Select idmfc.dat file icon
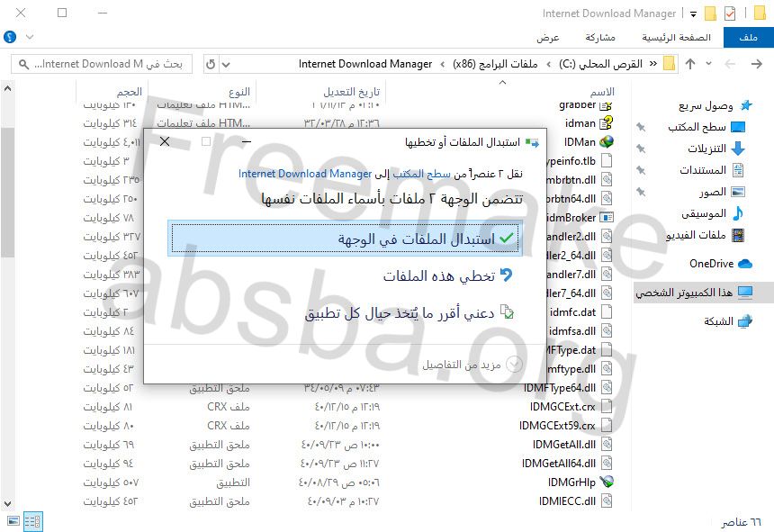 pos(607,311)
